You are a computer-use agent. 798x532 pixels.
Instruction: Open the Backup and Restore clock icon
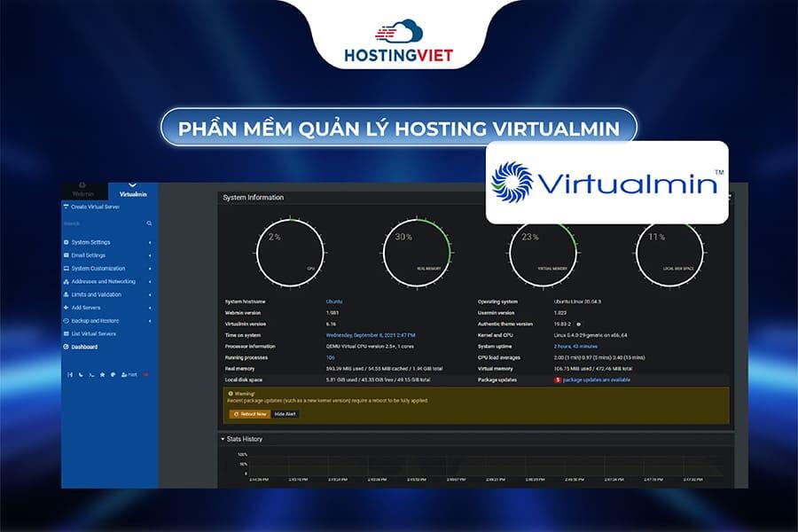(x=65, y=321)
